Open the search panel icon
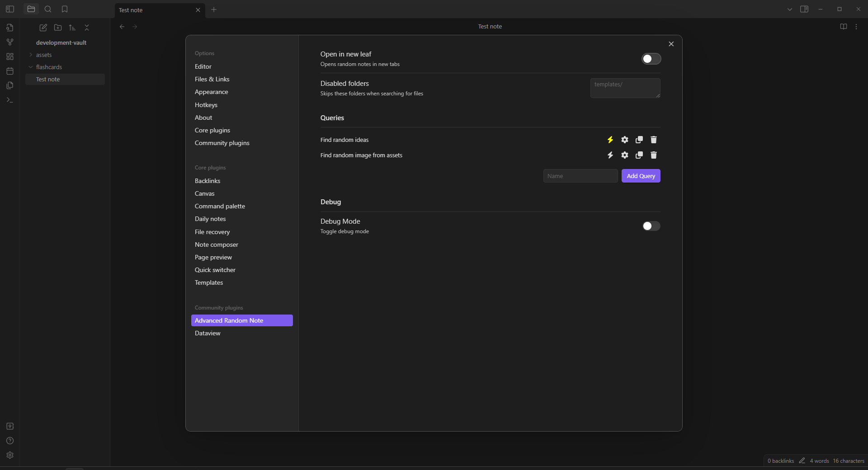Viewport: 868px width, 470px height. 48,9
